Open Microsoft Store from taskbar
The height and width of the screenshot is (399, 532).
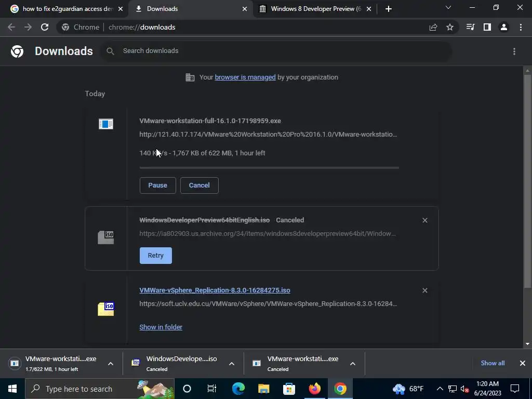click(x=289, y=389)
